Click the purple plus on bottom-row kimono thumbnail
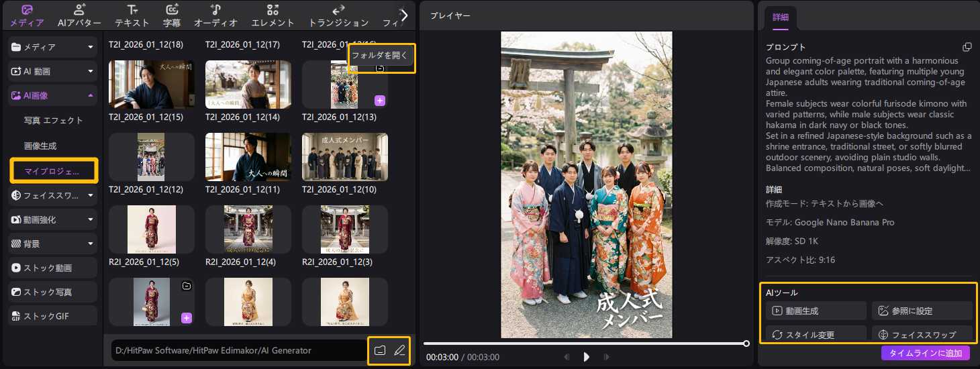 pyautogui.click(x=187, y=318)
